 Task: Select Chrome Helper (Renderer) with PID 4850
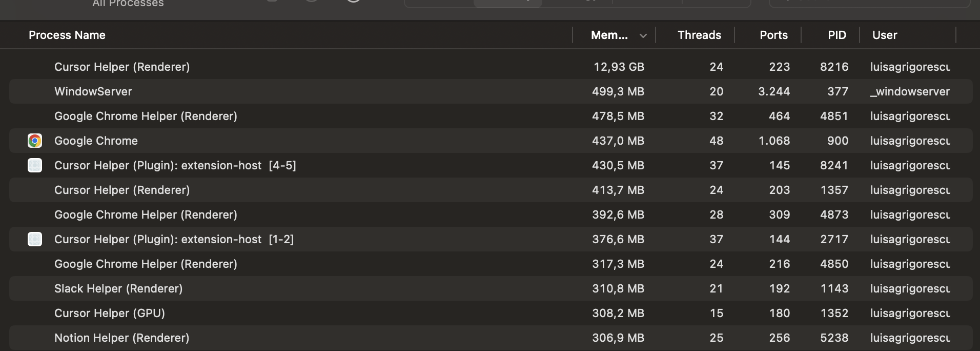click(x=146, y=264)
